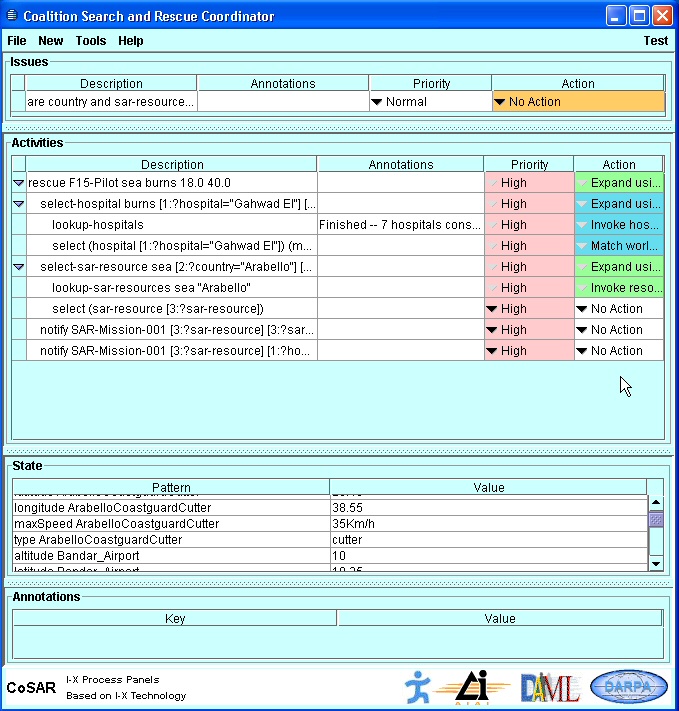Image resolution: width=679 pixels, height=711 pixels.
Task: Click the row handle of the issue row
Action: pyautogui.click(x=18, y=102)
